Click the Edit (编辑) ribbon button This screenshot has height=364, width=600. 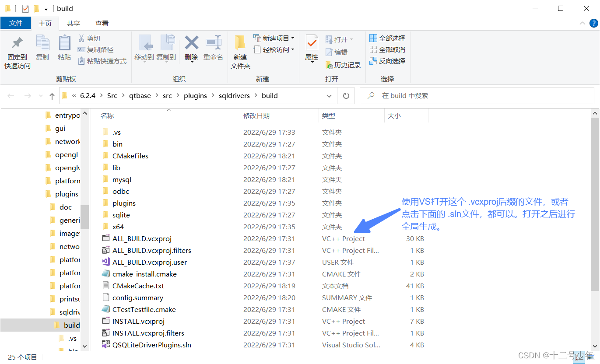(337, 52)
